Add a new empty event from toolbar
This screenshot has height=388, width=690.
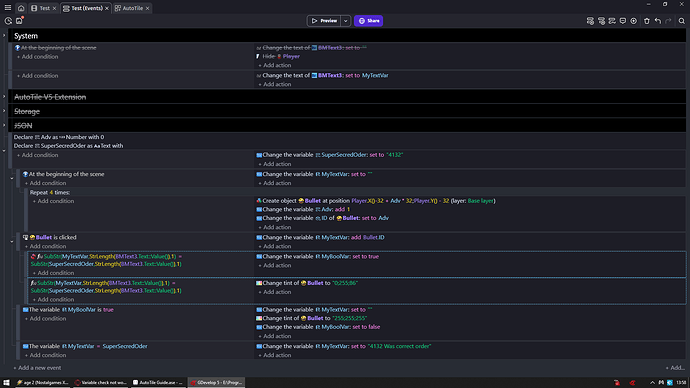[590, 21]
